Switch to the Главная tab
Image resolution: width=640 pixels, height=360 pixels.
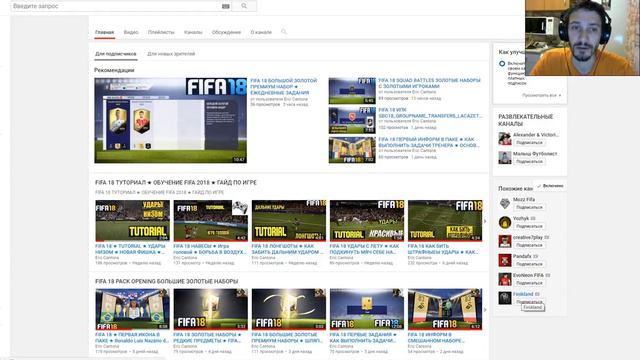pos(104,32)
